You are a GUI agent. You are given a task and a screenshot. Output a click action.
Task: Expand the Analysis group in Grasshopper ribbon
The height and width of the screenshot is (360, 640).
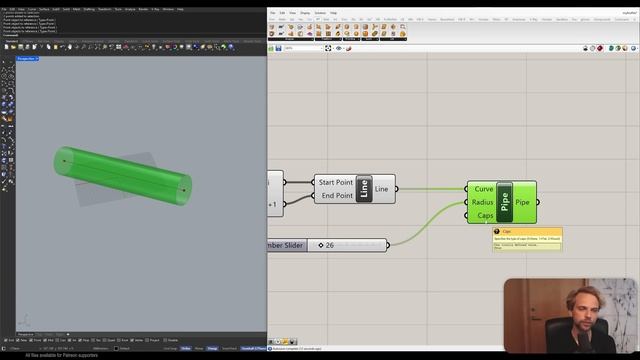coord(291,39)
